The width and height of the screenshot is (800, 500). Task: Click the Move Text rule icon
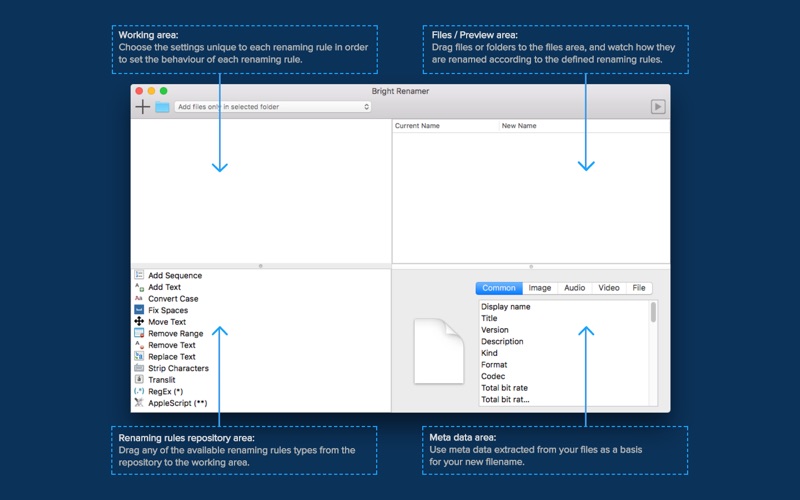(x=139, y=321)
